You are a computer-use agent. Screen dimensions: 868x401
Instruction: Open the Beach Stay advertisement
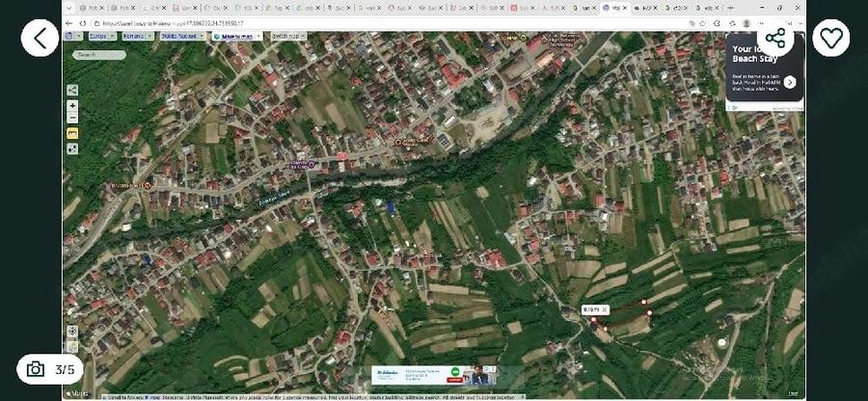pos(765,67)
